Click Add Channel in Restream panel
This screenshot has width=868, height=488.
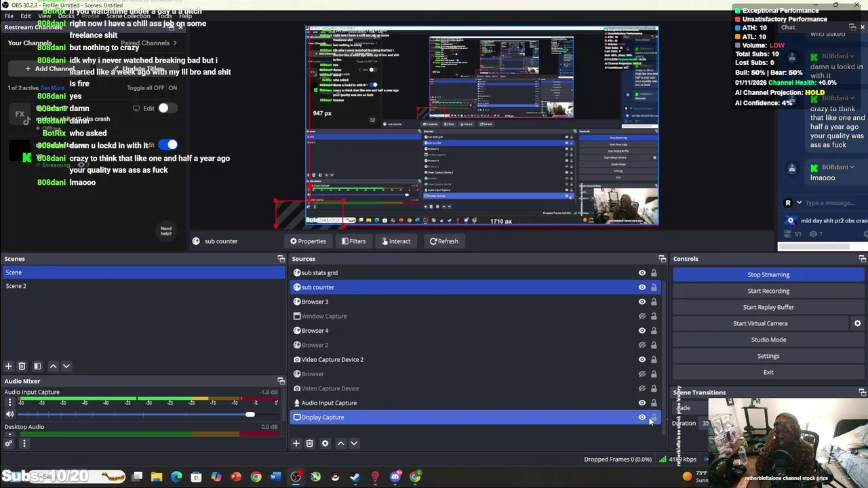[x=50, y=68]
